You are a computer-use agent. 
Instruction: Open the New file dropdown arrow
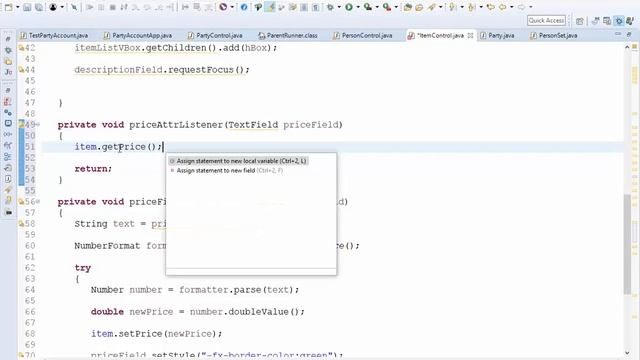point(17,7)
